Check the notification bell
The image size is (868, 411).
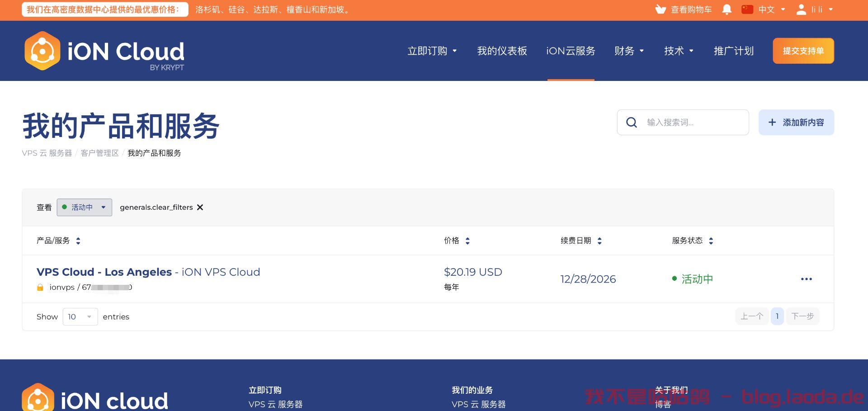tap(727, 9)
